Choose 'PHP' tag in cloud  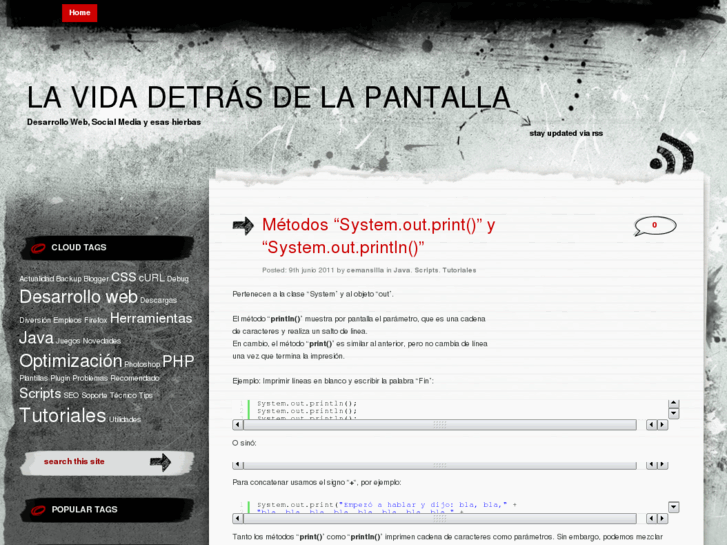pos(178,361)
